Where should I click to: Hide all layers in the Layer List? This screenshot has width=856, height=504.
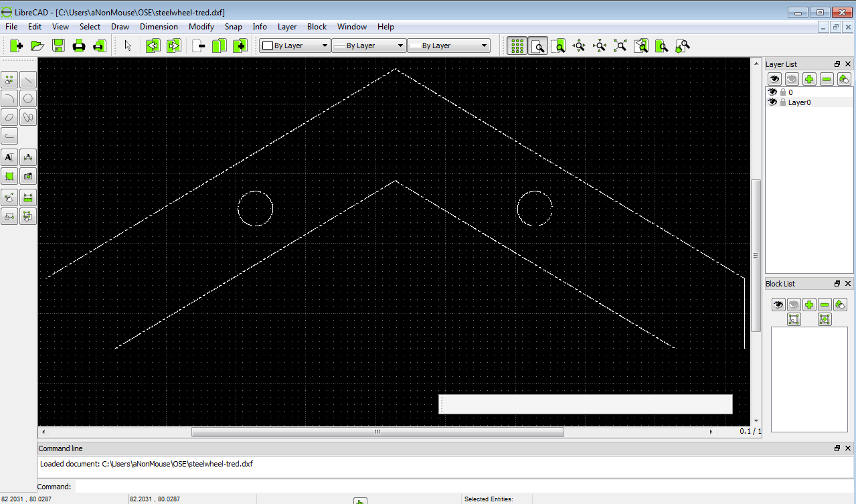[792, 79]
